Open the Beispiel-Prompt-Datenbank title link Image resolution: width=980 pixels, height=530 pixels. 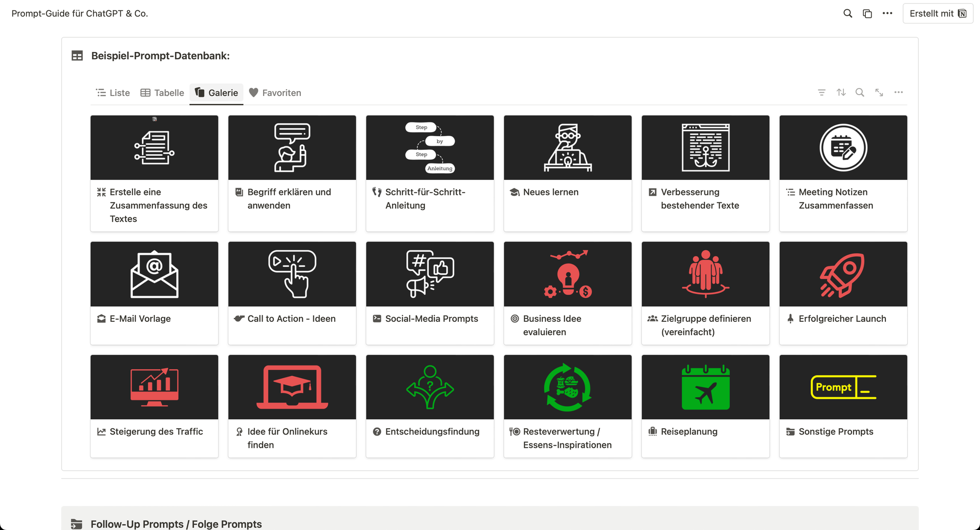tap(160, 56)
